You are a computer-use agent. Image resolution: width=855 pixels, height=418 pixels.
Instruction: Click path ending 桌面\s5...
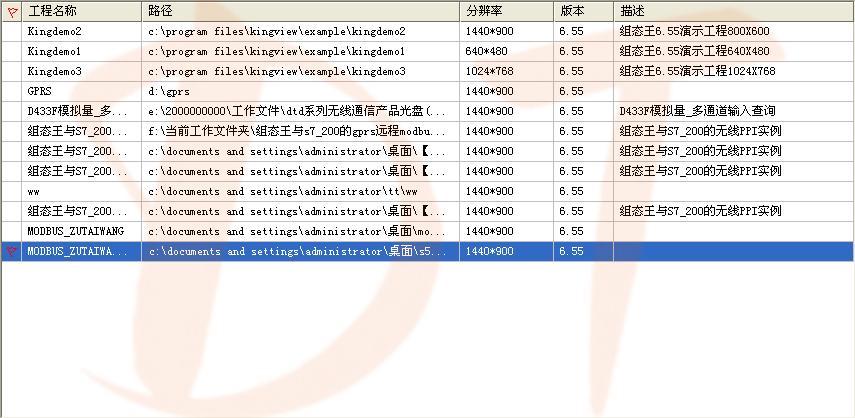pos(297,251)
